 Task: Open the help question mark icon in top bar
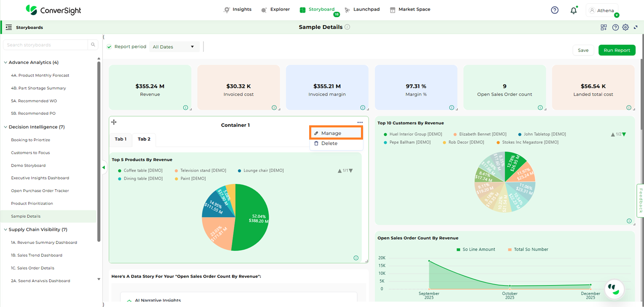click(x=555, y=10)
